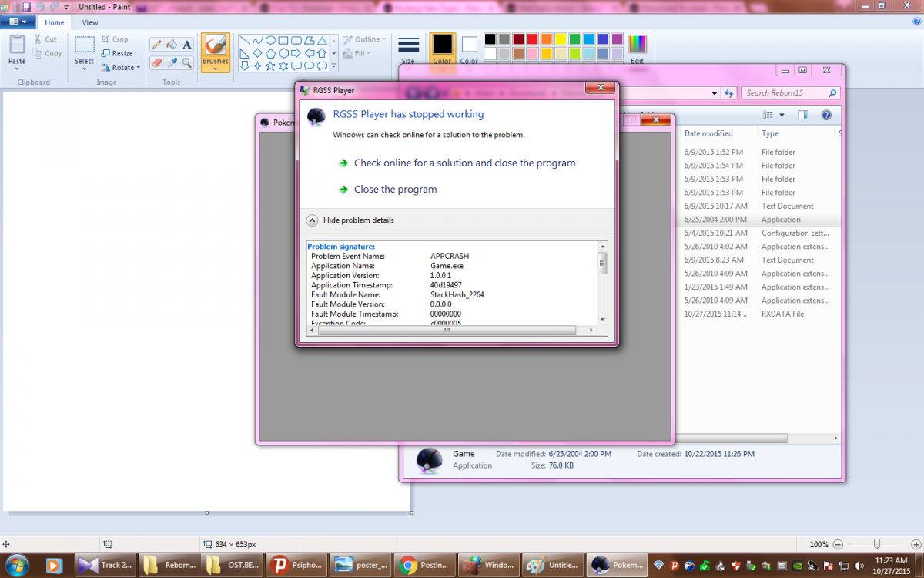Click the Save icon in Paint title bar
924x578 pixels.
pos(26,6)
